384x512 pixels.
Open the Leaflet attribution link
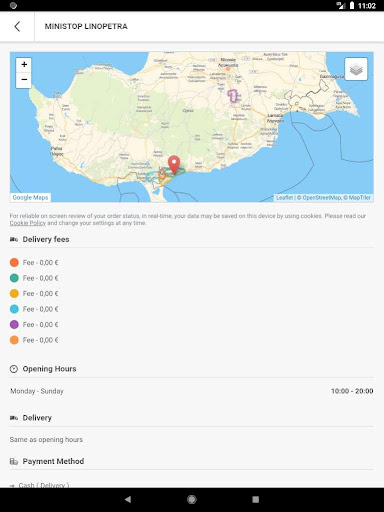point(284,198)
